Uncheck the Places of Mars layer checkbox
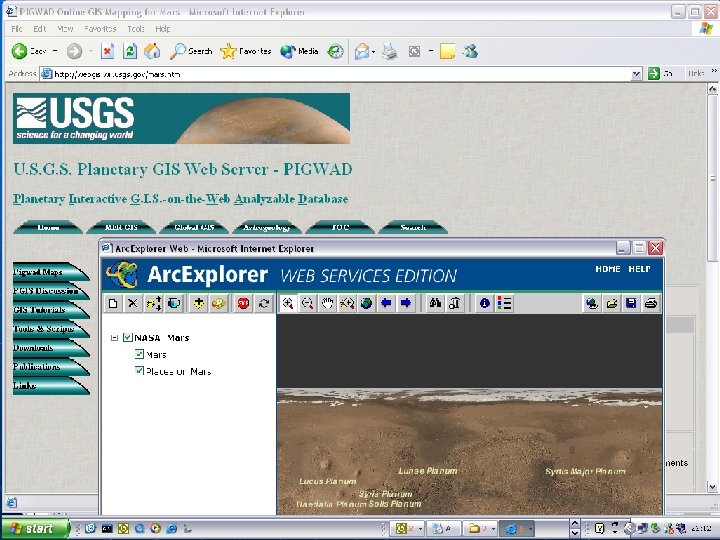The width and height of the screenshot is (720, 540). point(140,370)
